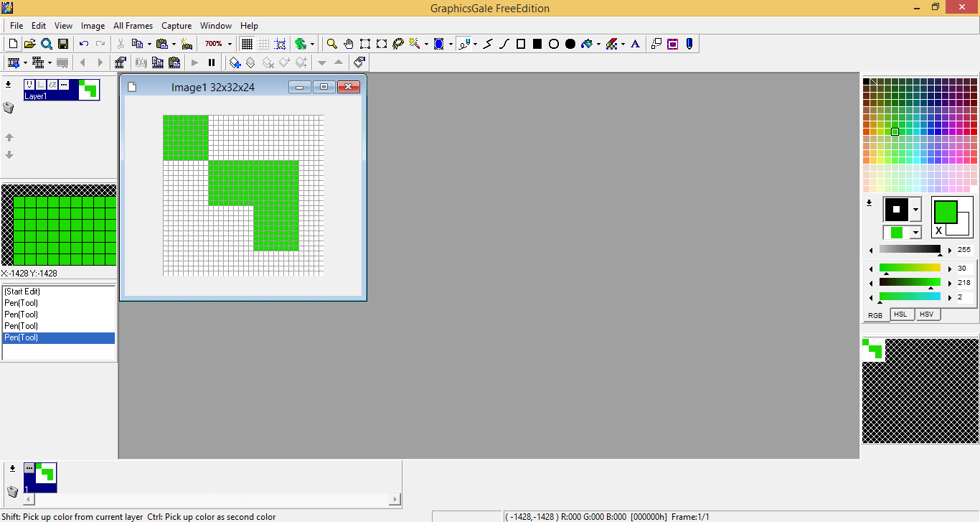Select the filled Rectangle tool
Screen dimensions: 980x522
(537, 44)
